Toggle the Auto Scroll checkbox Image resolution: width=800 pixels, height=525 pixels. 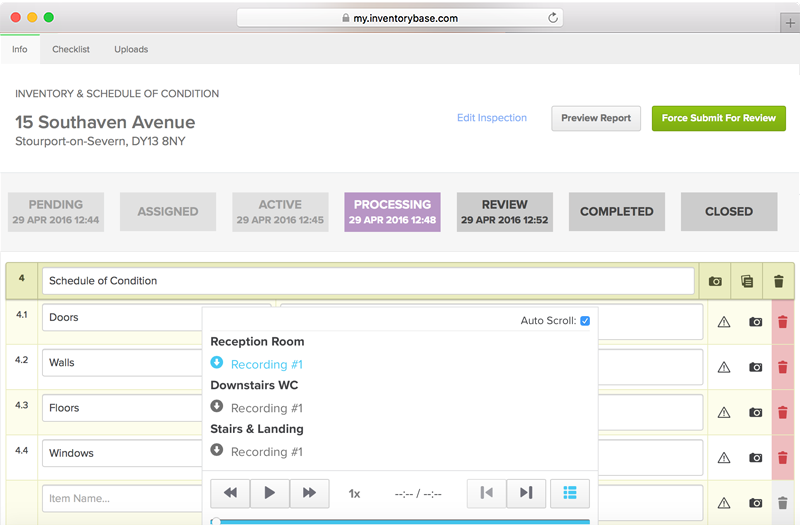pyautogui.click(x=585, y=321)
